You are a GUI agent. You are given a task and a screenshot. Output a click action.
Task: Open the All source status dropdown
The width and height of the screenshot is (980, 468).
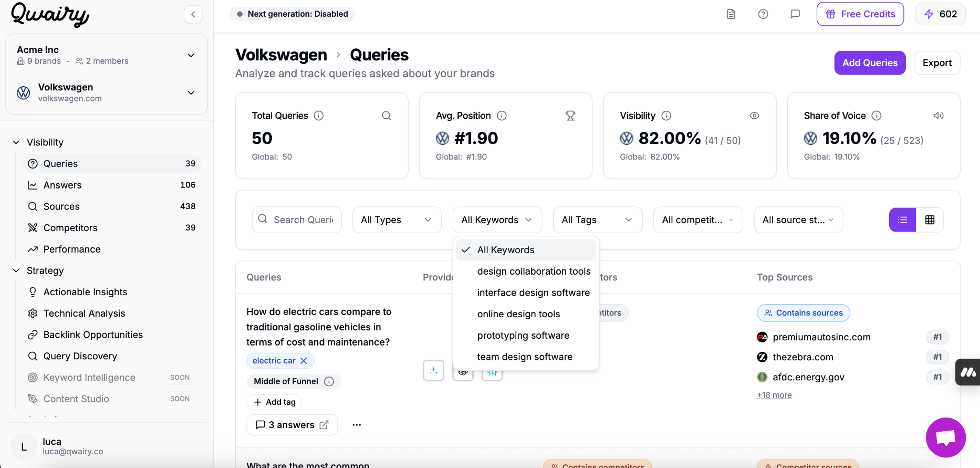[798, 220]
